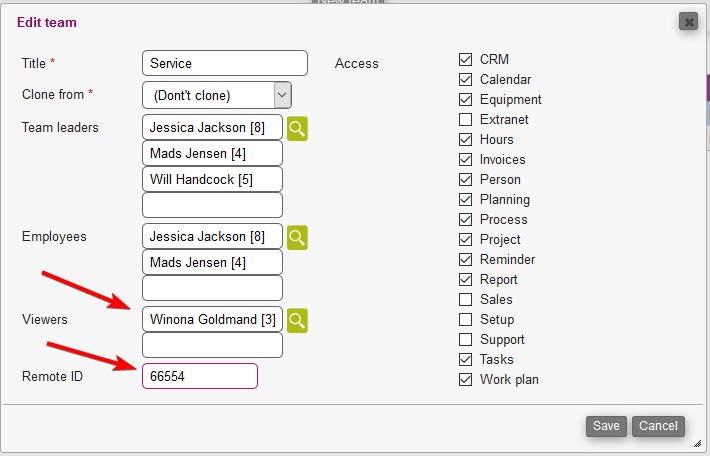Select the Winona Goldmand viewer field
Image resolution: width=710 pixels, height=456 pixels.
pyautogui.click(x=212, y=320)
